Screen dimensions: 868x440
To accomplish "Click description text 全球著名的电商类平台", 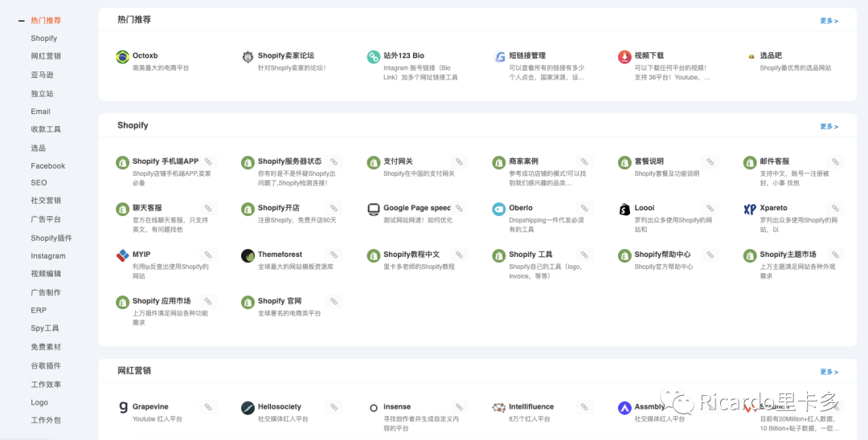I will 289,313.
